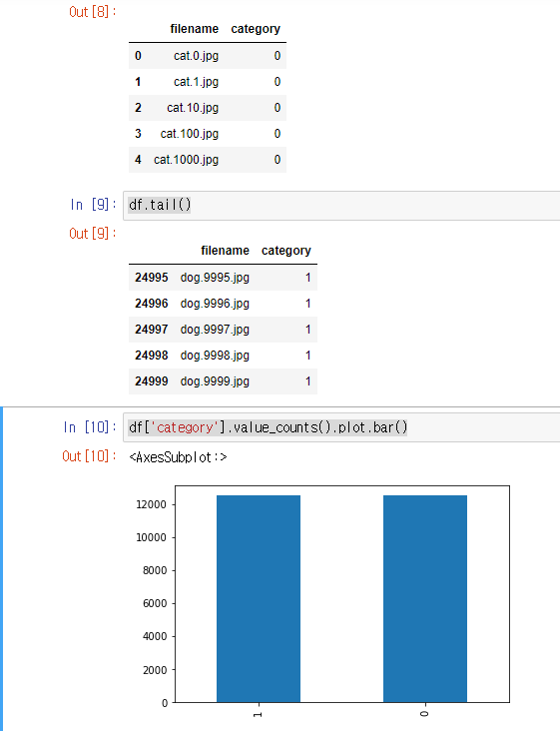Click category value for cat.1000.jpg row
This screenshot has height=731, width=560.
[278, 160]
